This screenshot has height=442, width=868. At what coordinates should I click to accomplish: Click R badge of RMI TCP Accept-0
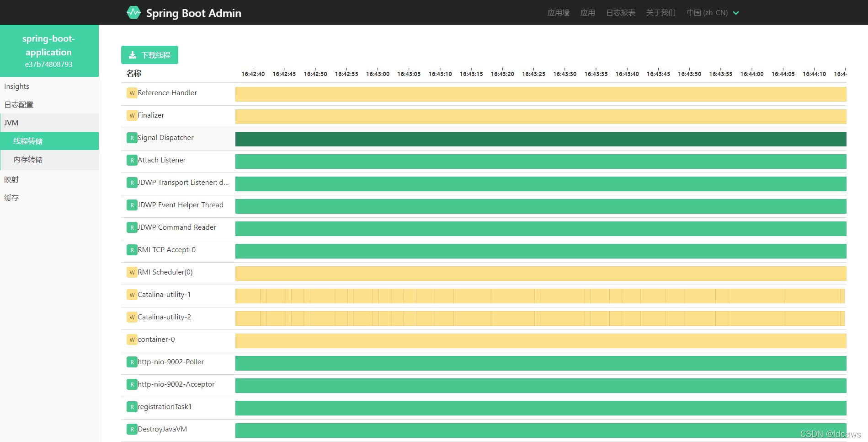132,250
